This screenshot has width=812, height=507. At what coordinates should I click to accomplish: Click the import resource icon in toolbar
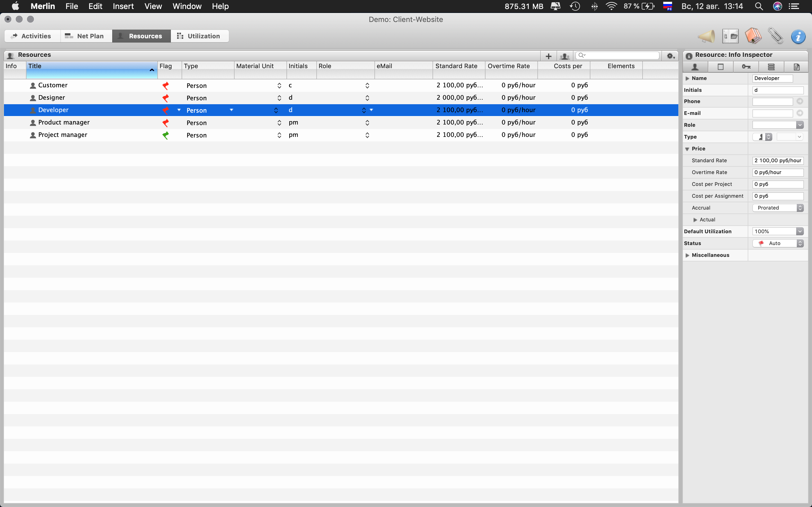(564, 55)
